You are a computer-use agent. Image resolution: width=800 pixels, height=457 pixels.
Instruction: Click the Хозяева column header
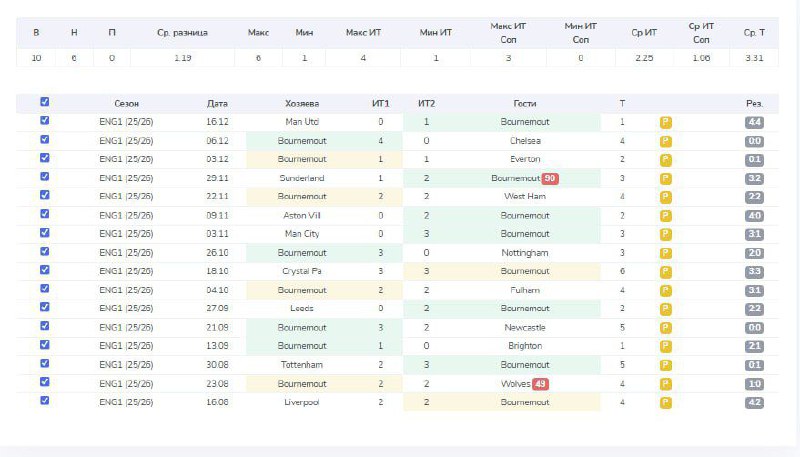pos(301,103)
